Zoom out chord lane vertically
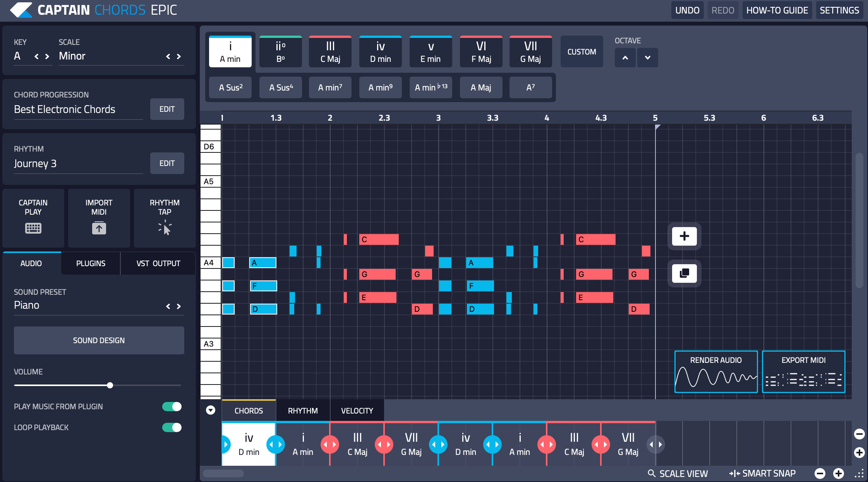Screen dimensions: 868x482 tap(859, 434)
